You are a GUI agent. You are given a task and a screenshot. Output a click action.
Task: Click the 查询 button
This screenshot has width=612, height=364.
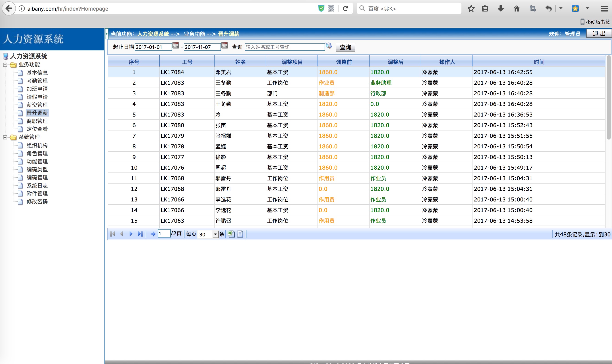pos(345,47)
